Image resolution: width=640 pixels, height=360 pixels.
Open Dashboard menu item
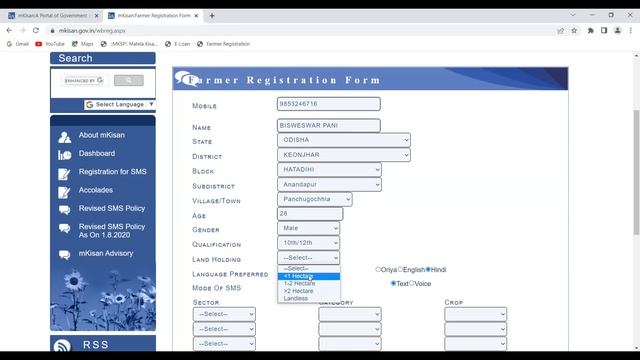97,153
